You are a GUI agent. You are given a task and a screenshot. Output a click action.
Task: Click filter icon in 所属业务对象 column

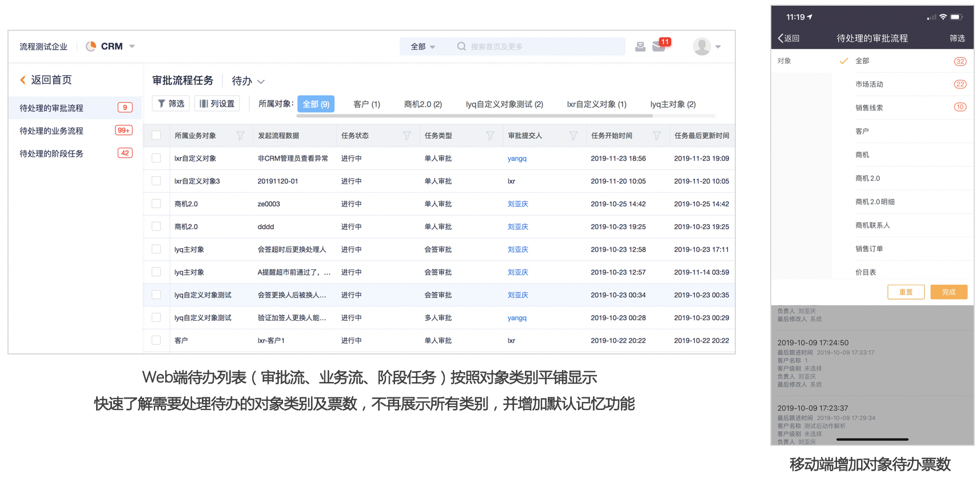(240, 136)
